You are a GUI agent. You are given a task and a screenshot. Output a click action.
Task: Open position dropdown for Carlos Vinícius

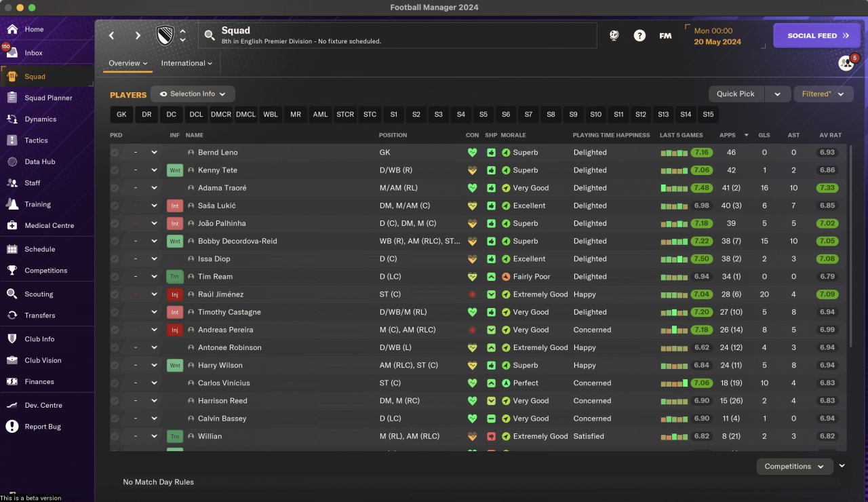click(x=154, y=383)
